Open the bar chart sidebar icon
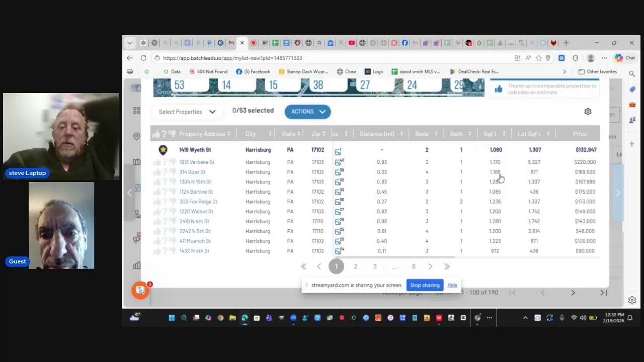This screenshot has height=362, width=644. 136,265
